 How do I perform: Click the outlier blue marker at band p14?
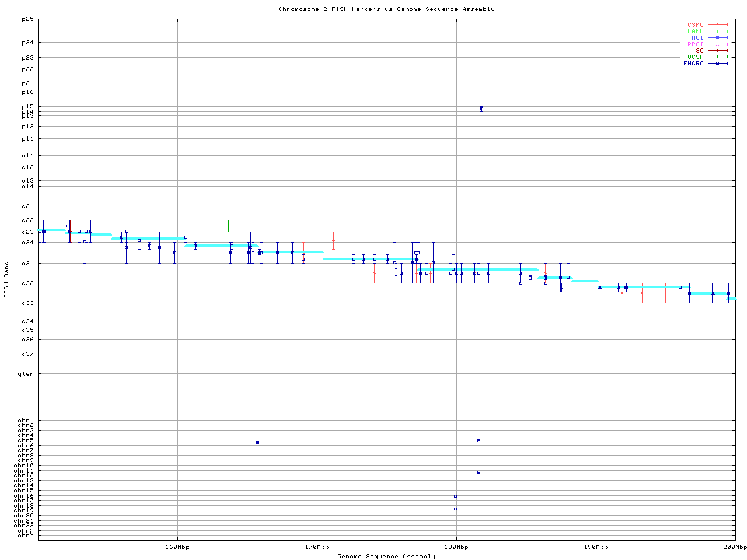pos(481,109)
